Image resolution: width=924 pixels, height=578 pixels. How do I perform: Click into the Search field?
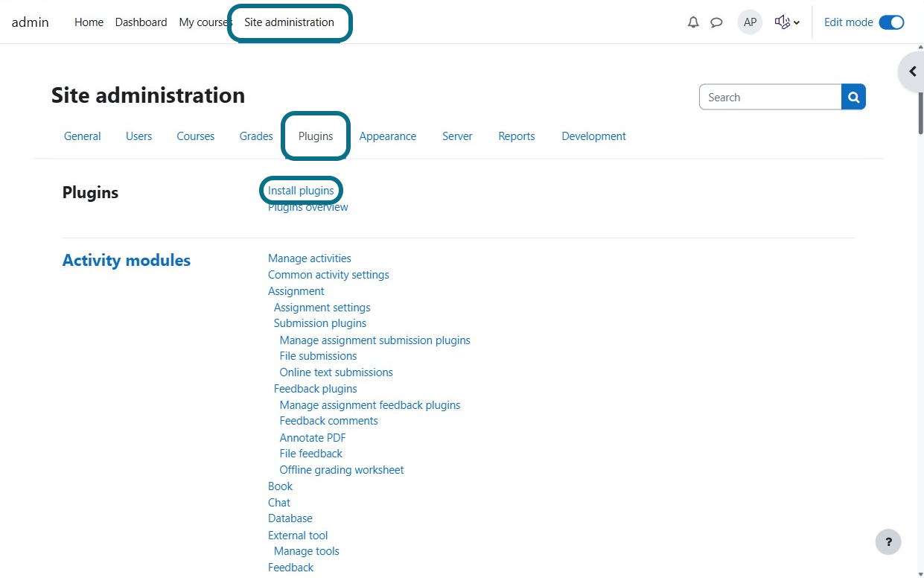click(x=771, y=97)
